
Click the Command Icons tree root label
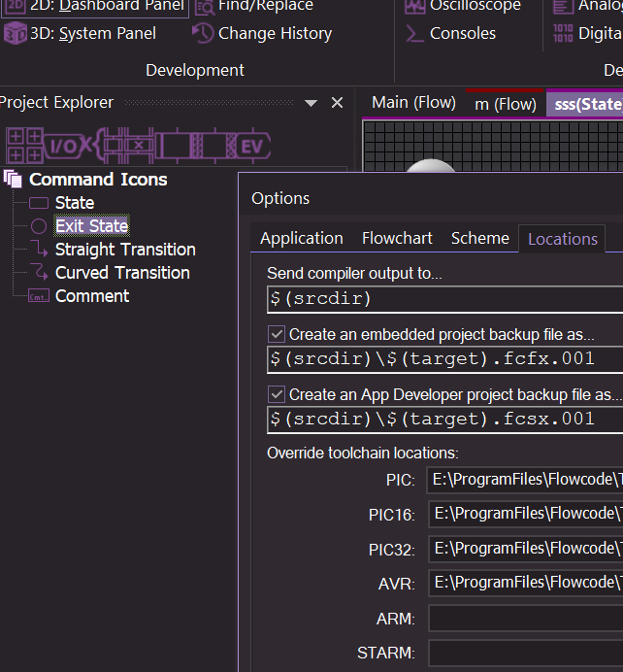pyautogui.click(x=98, y=179)
